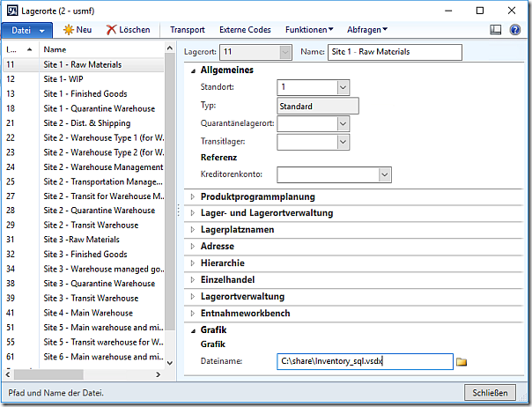This screenshot has width=532, height=407.
Task: Select row Site 2 - Warehouse Management
Action: click(84, 167)
